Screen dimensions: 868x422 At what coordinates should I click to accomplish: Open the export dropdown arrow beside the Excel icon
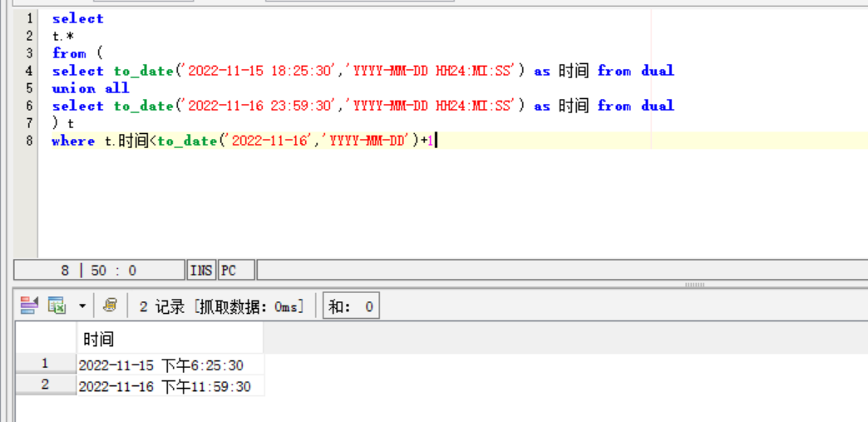pyautogui.click(x=82, y=305)
